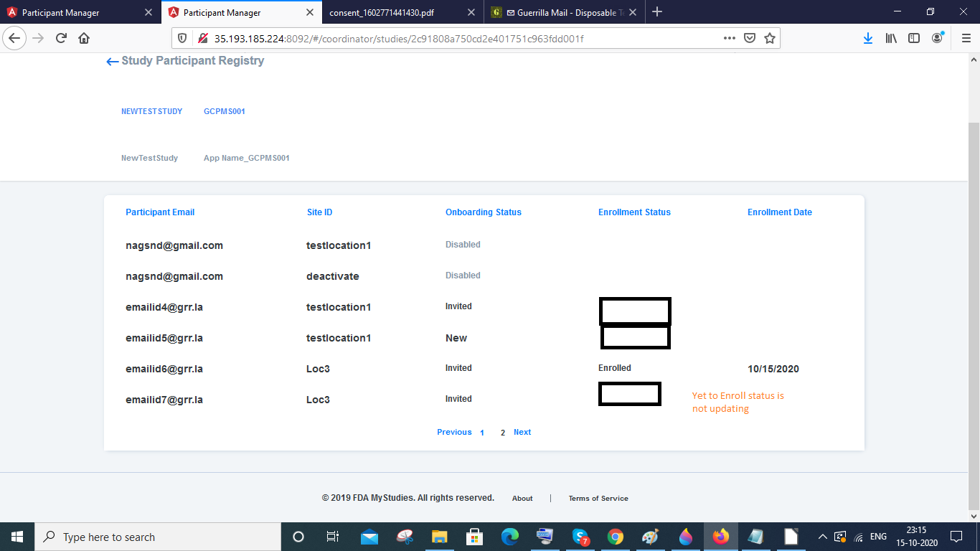Select the GCPMS001 study tab

[x=224, y=111]
